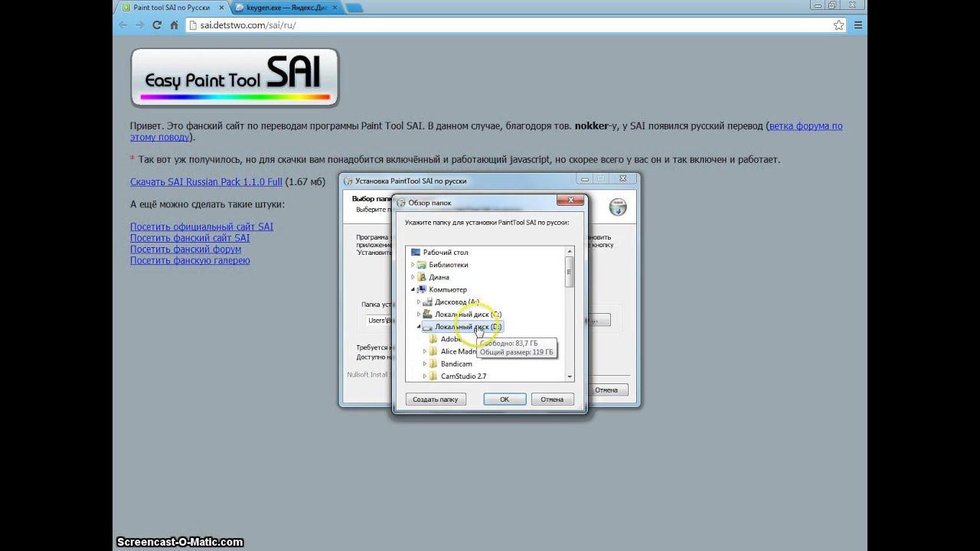
Task: Click the installer globe icon
Action: 618,207
